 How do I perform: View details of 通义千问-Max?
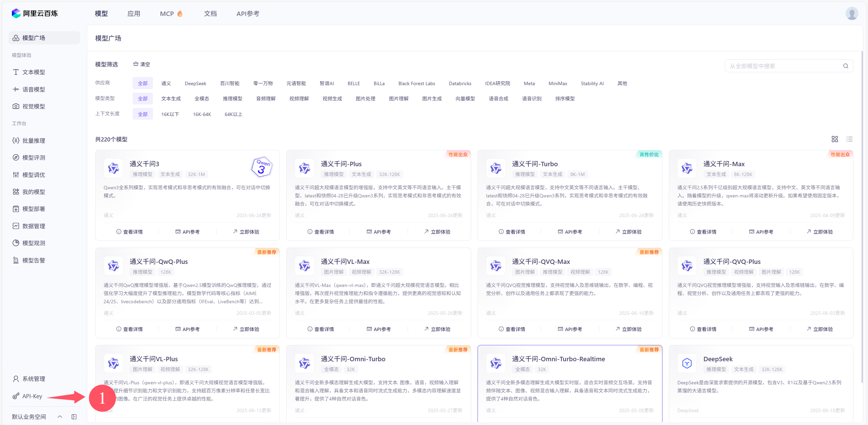703,232
